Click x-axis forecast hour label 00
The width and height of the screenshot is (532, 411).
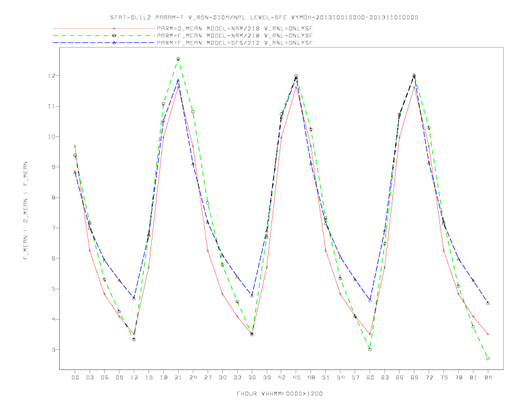[75, 377]
